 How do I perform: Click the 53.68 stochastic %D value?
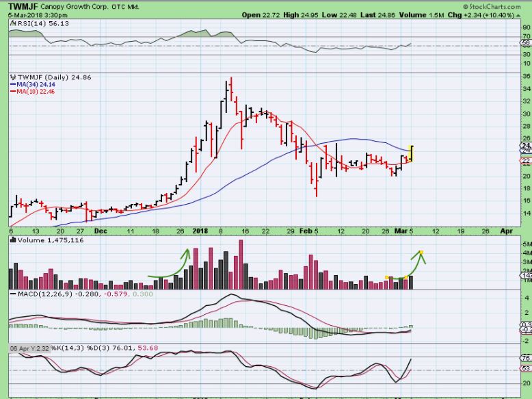point(148,348)
